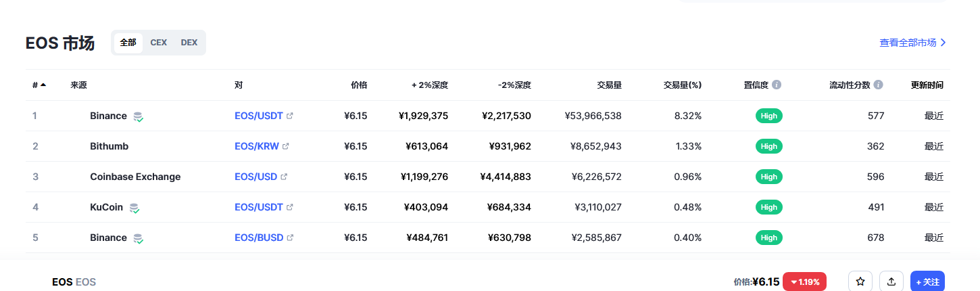
Task: Click reserves icon beside first Binance row
Action: pyautogui.click(x=139, y=116)
